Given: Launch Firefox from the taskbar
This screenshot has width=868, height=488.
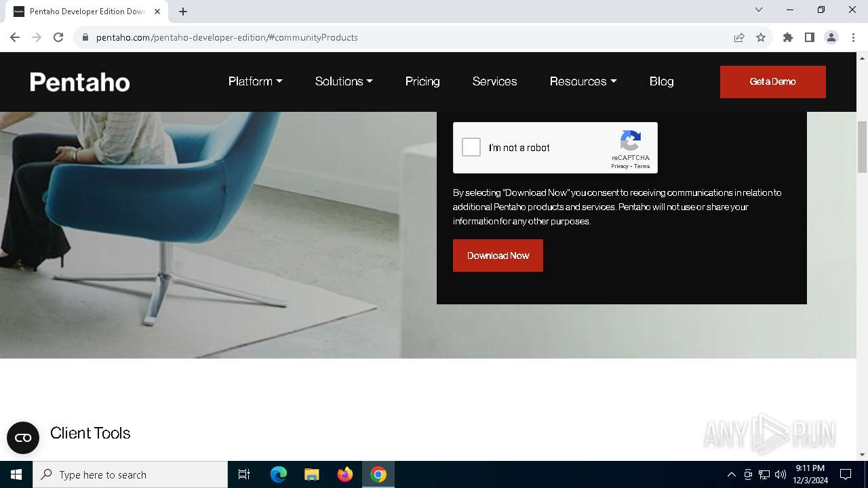Looking at the screenshot, I should pyautogui.click(x=345, y=474).
